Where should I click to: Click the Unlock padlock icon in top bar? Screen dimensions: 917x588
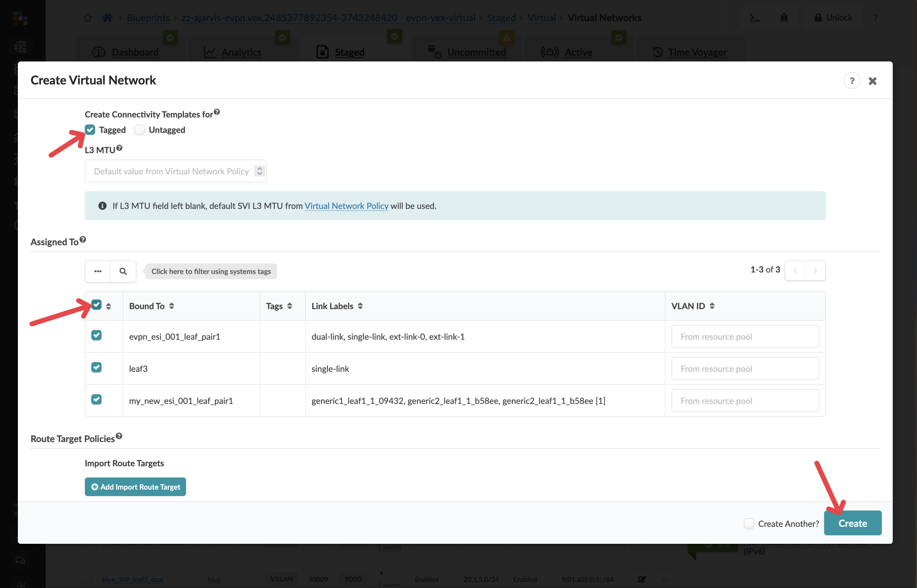coord(818,18)
